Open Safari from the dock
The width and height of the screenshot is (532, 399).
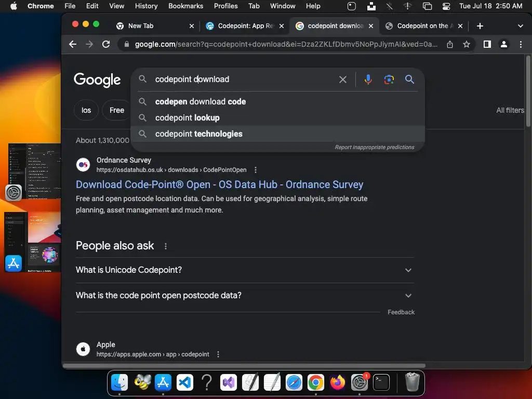click(294, 383)
